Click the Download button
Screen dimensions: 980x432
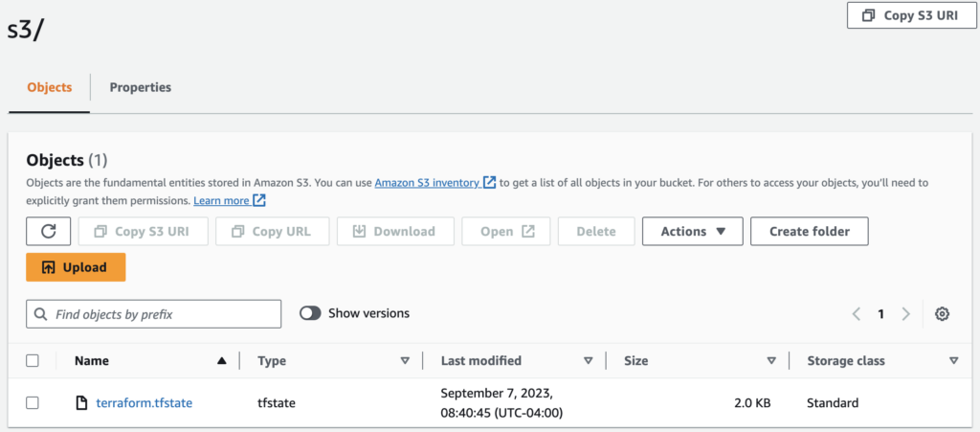click(x=395, y=231)
